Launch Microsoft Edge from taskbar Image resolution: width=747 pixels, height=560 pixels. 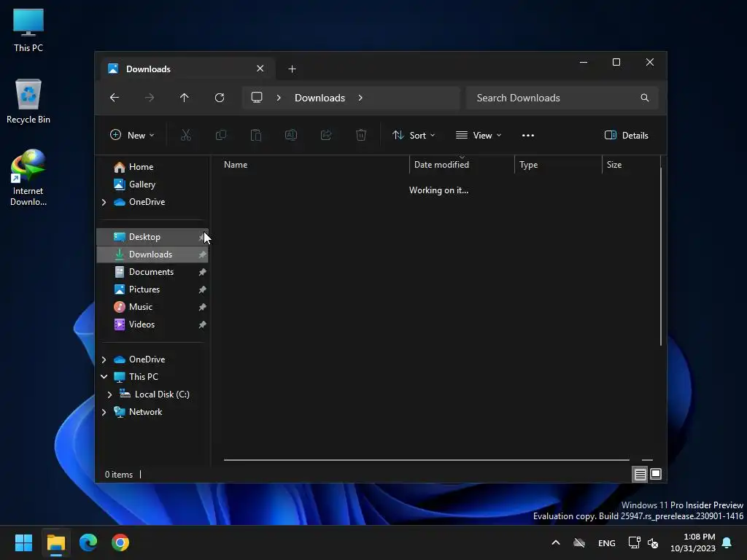88,542
